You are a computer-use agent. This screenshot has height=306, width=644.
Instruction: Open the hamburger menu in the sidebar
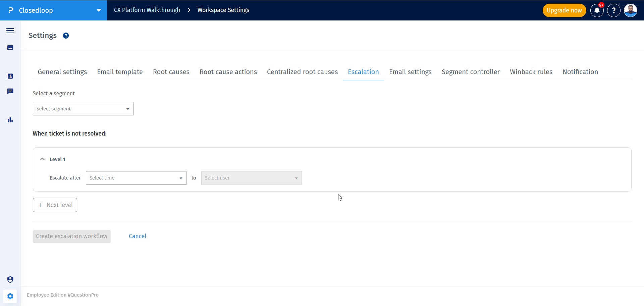click(x=10, y=31)
